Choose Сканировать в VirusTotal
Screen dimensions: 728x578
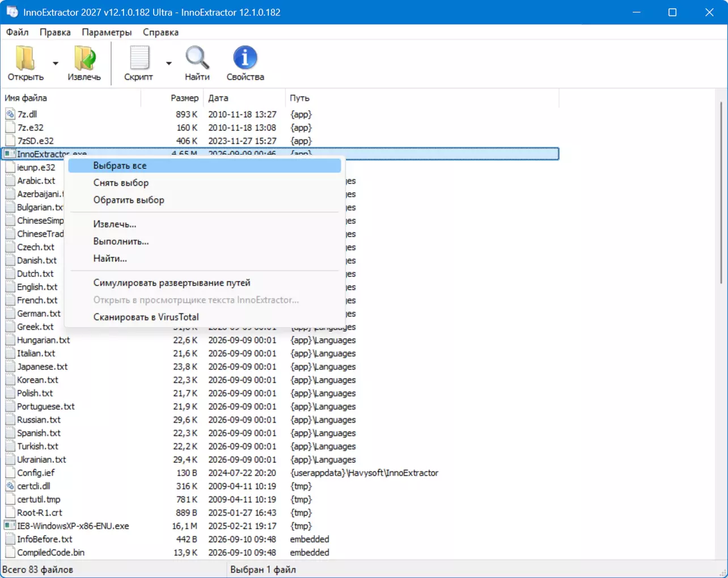tap(205, 317)
